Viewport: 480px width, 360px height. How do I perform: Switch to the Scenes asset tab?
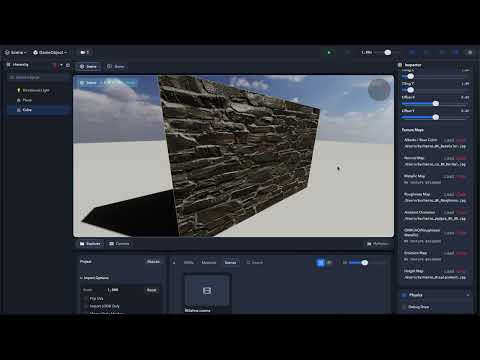pyautogui.click(x=230, y=263)
